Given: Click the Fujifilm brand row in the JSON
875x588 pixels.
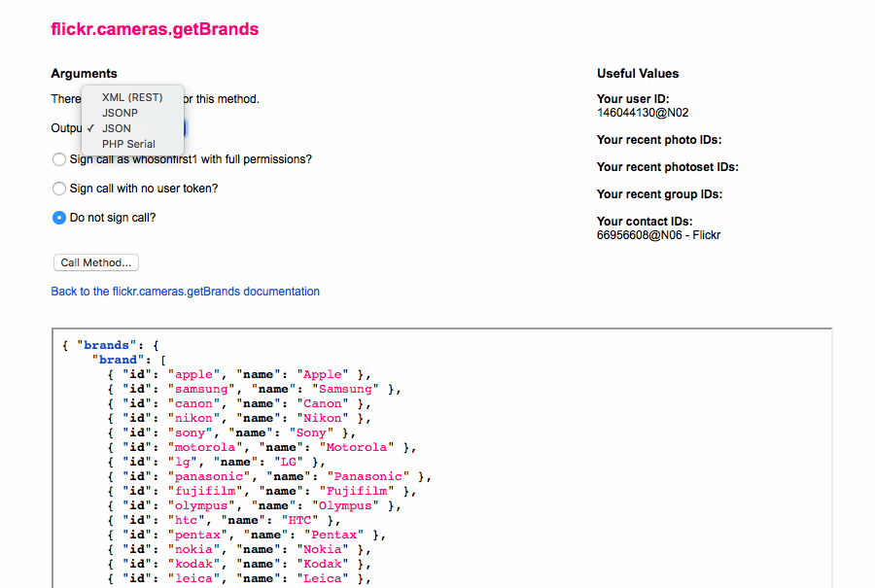Looking at the screenshot, I should tap(262, 491).
